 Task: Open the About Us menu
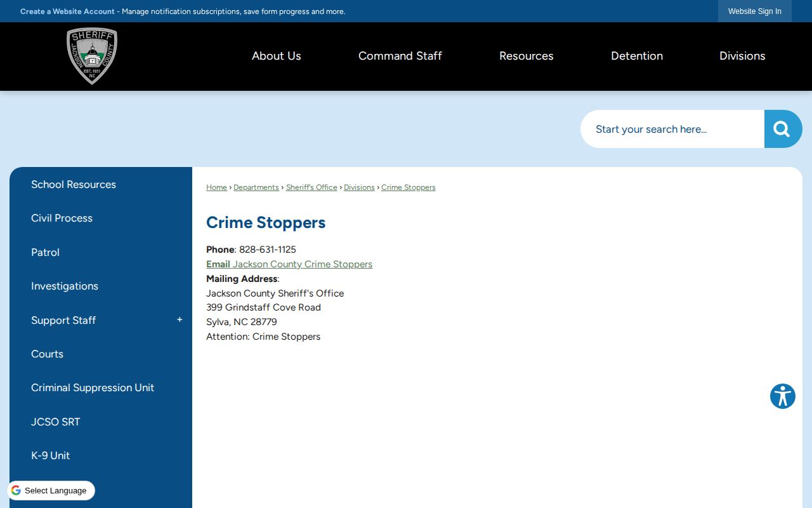(x=277, y=56)
